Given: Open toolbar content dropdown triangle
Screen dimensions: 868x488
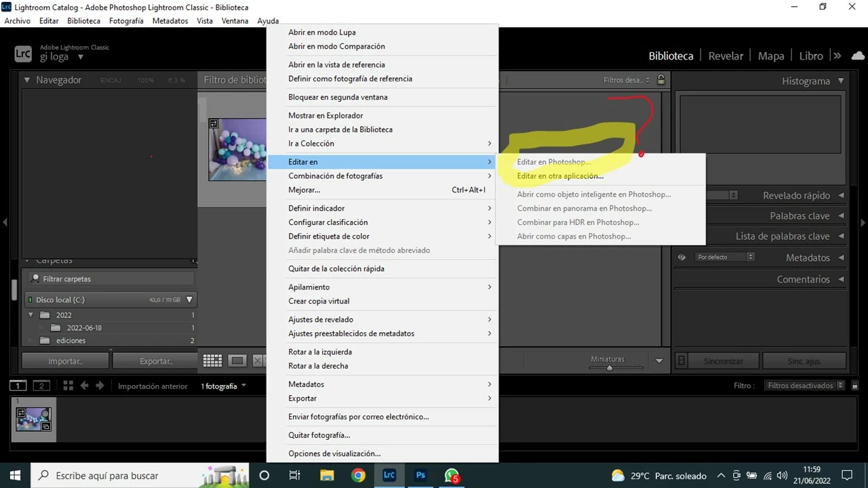Looking at the screenshot, I should click(659, 361).
